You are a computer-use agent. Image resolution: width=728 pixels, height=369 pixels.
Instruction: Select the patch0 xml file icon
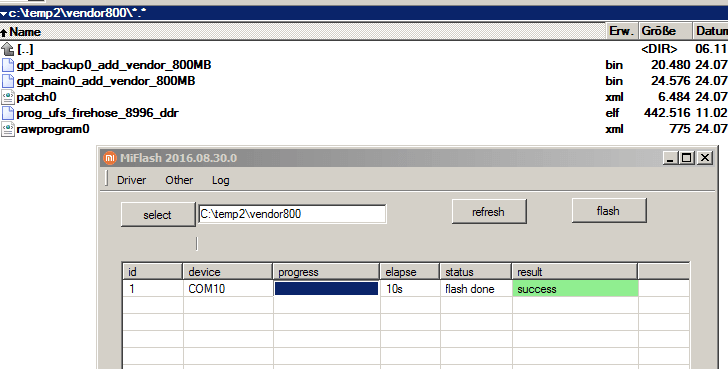(8, 97)
